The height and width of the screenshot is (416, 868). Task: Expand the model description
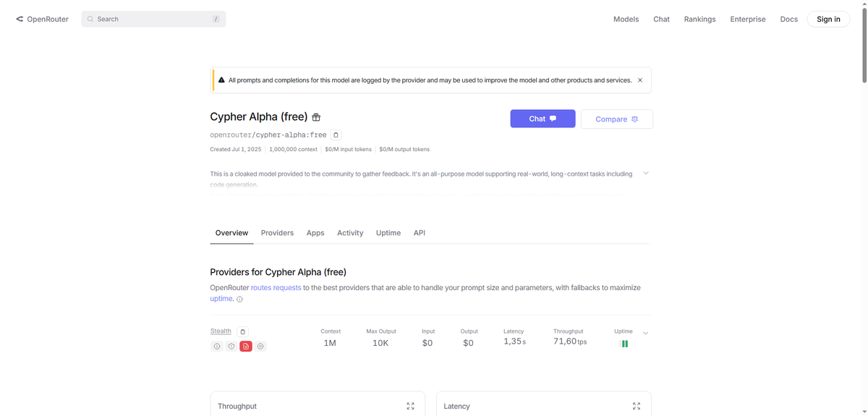point(646,174)
